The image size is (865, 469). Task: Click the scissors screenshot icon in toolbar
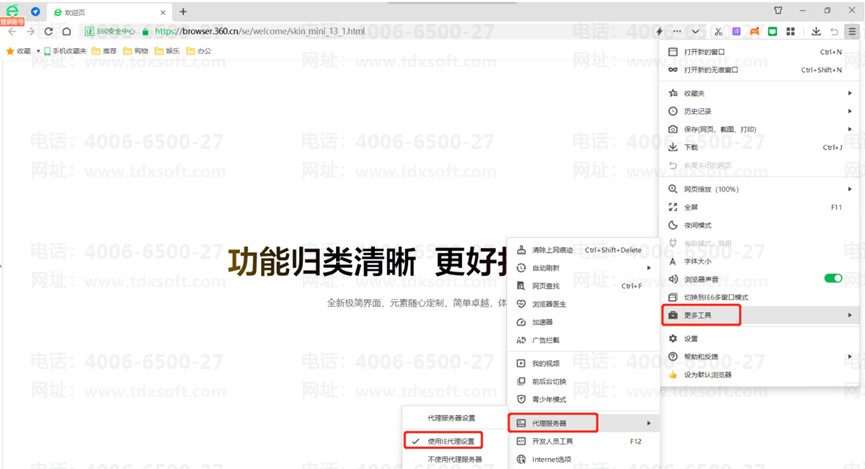click(x=718, y=32)
